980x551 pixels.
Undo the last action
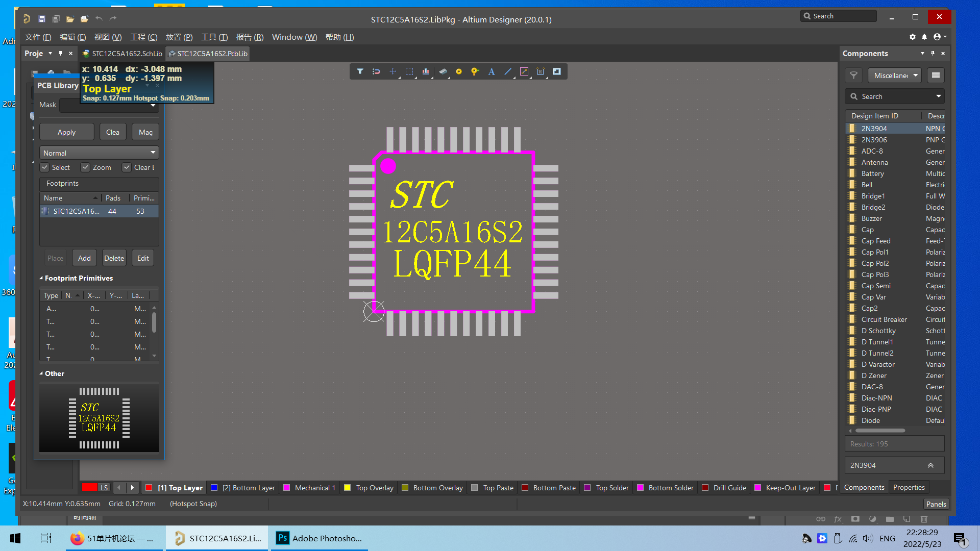(99, 18)
